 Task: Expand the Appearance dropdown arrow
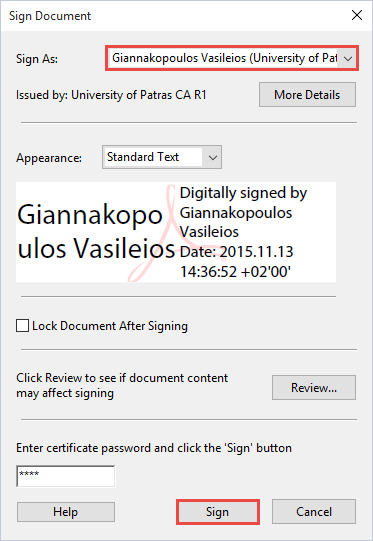point(213,157)
